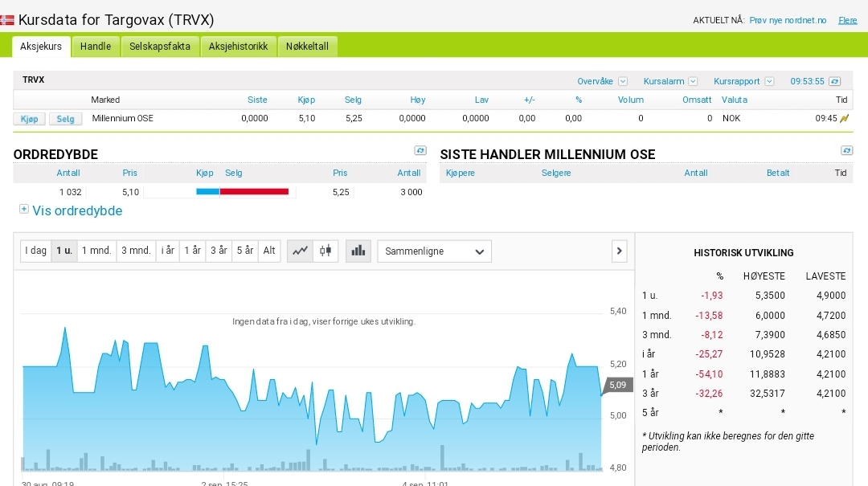Sort by the Siste column header
The image size is (868, 486).
pos(257,100)
